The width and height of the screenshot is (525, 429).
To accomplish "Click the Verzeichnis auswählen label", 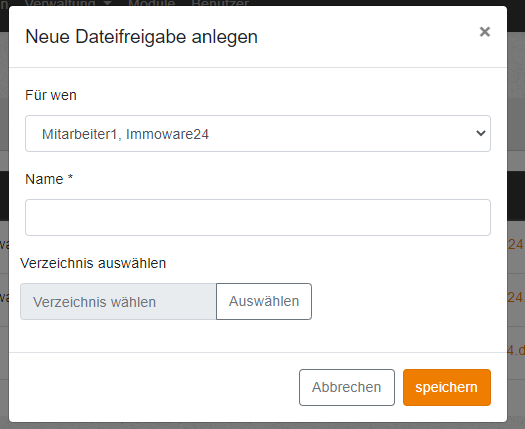I will (93, 263).
